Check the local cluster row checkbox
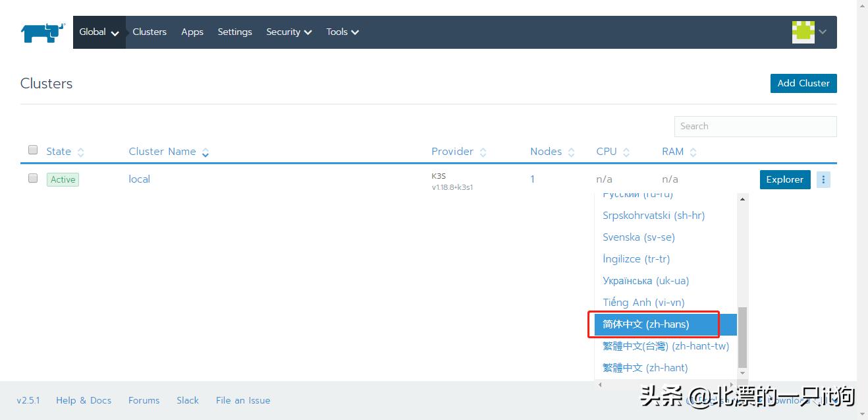 33,179
